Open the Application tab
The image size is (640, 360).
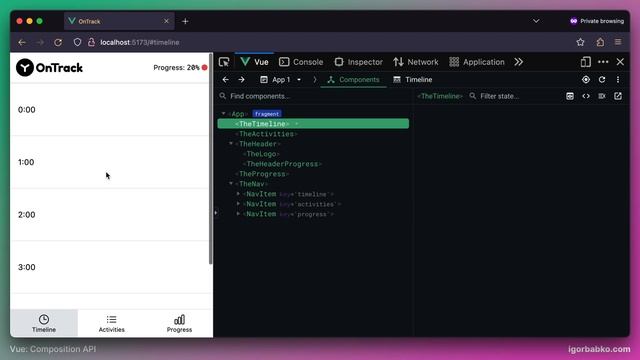pos(477,62)
